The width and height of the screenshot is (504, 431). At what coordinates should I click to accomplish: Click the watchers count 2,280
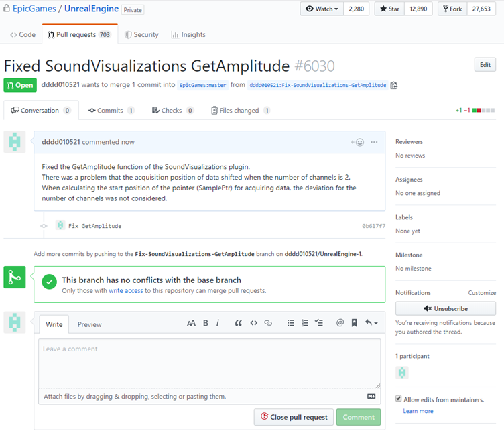356,9
